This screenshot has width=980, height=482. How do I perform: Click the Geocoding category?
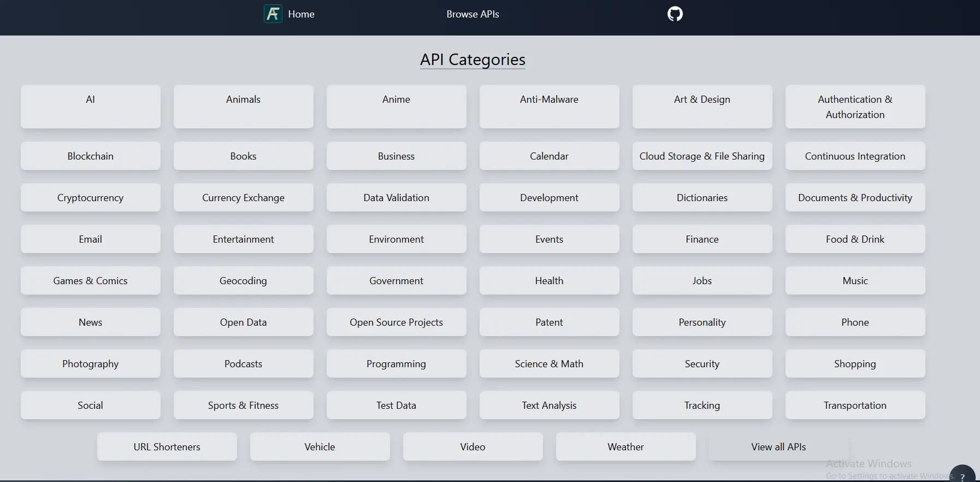pos(244,280)
